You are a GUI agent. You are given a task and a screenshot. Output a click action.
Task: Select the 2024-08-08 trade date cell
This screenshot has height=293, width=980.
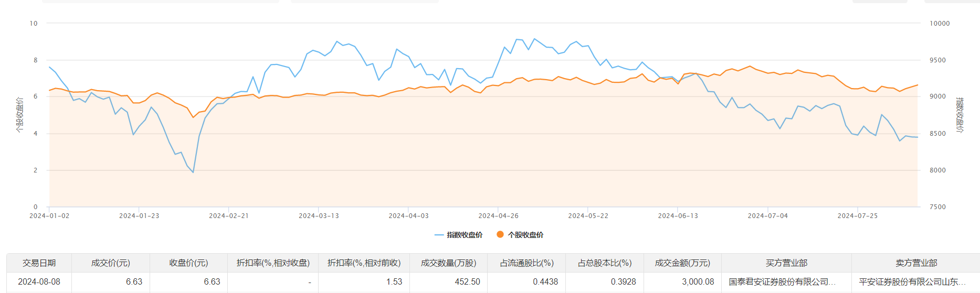[x=39, y=281]
